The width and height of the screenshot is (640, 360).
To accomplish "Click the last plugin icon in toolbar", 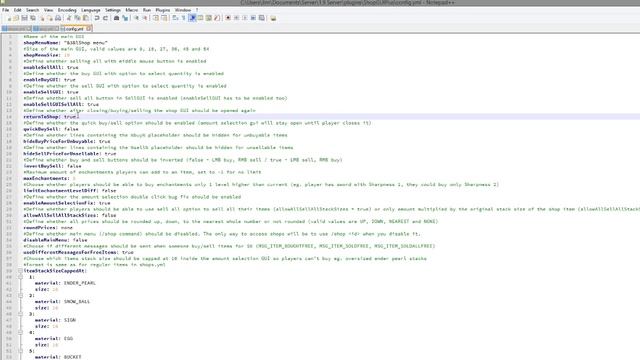I will coord(273,18).
